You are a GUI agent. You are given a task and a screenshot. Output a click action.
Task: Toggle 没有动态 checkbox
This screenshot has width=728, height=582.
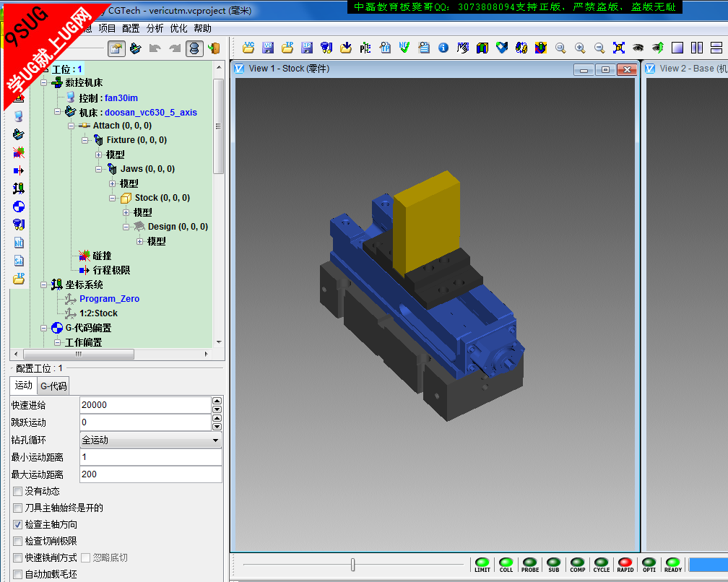click(x=17, y=491)
